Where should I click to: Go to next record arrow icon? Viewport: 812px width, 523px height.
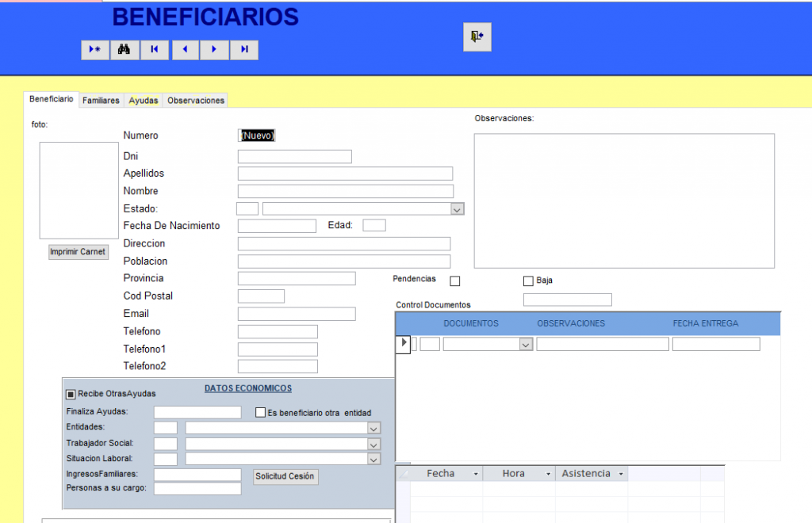click(x=214, y=50)
